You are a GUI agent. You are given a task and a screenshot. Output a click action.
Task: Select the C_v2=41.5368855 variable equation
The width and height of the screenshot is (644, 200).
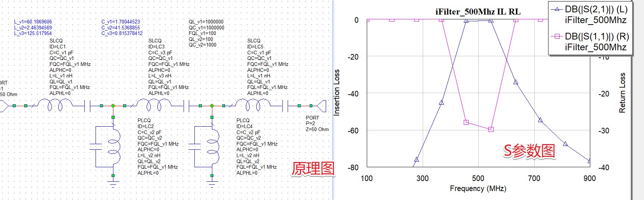point(121,28)
